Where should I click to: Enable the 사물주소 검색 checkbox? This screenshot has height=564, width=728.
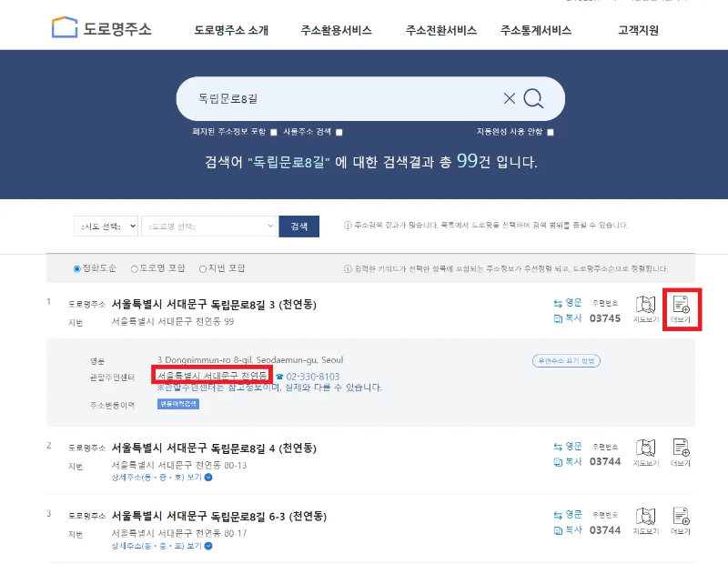(x=338, y=133)
